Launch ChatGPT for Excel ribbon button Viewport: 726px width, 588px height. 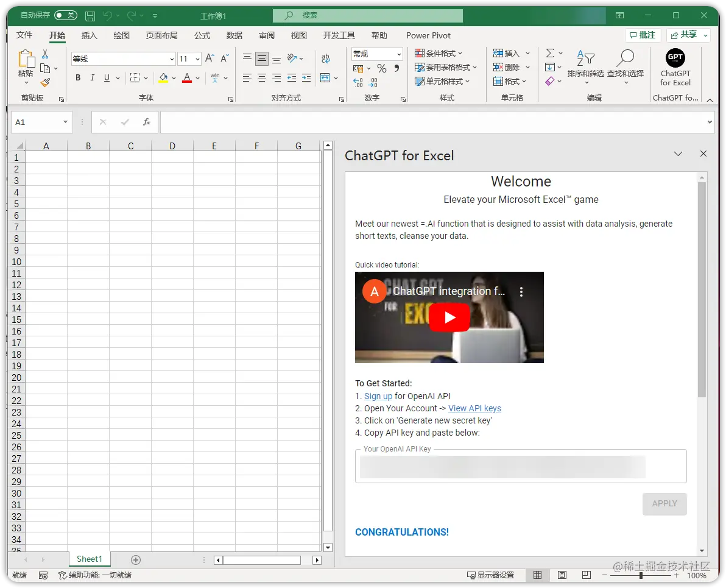675,68
